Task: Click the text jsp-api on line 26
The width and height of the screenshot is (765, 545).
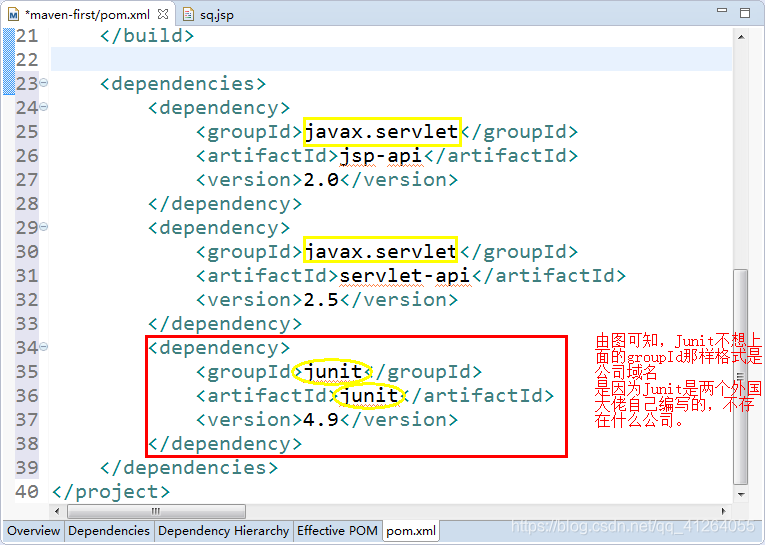Action: coord(381,156)
